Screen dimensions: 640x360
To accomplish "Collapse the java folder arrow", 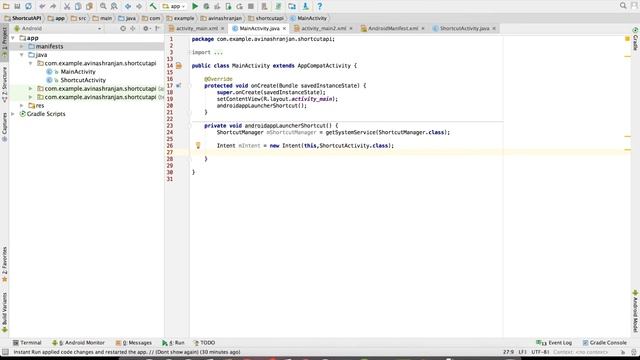I will [22, 55].
